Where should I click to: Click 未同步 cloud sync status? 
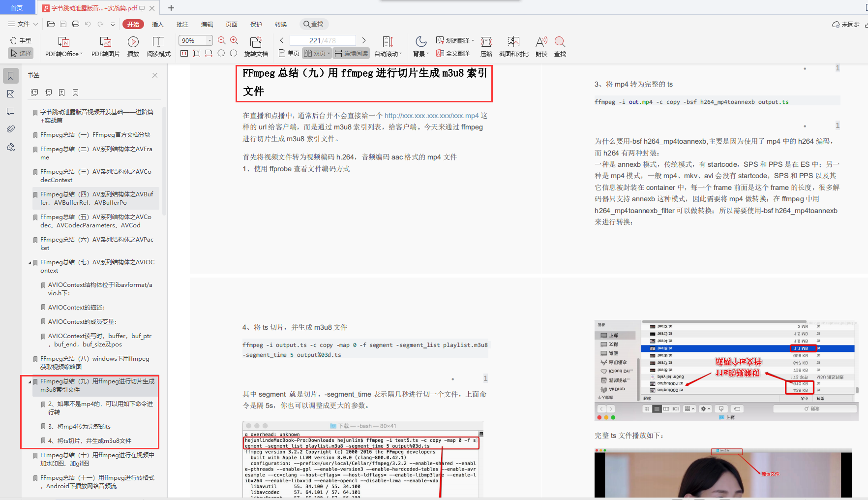pos(846,24)
